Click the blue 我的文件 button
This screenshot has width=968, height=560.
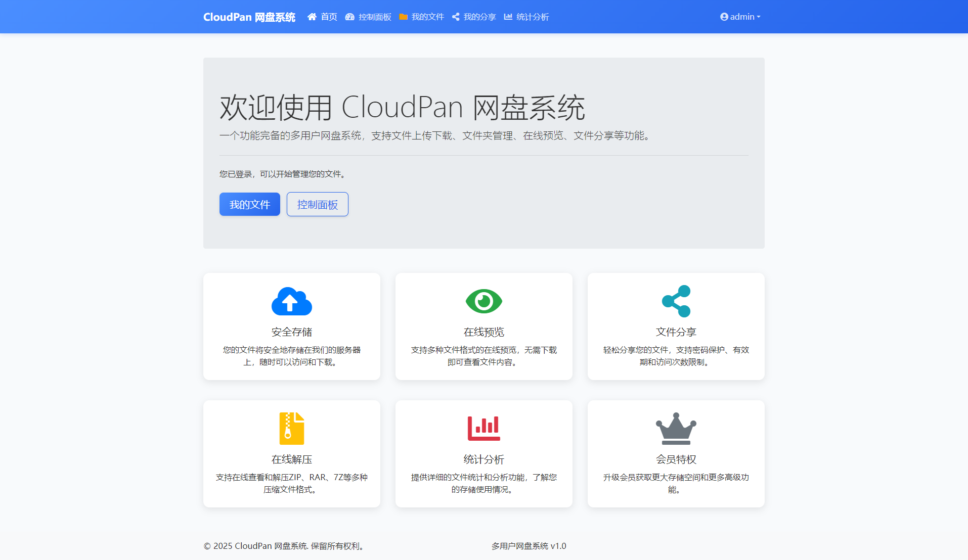[x=250, y=204]
